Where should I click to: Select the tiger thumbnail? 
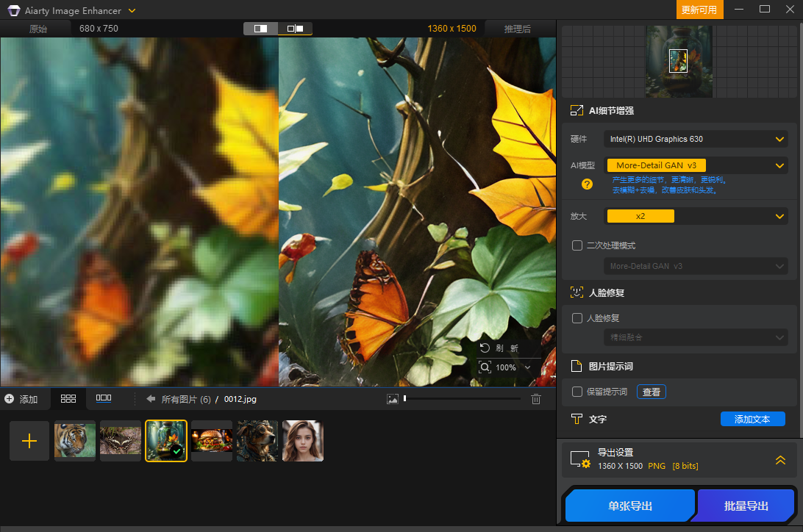coord(75,440)
